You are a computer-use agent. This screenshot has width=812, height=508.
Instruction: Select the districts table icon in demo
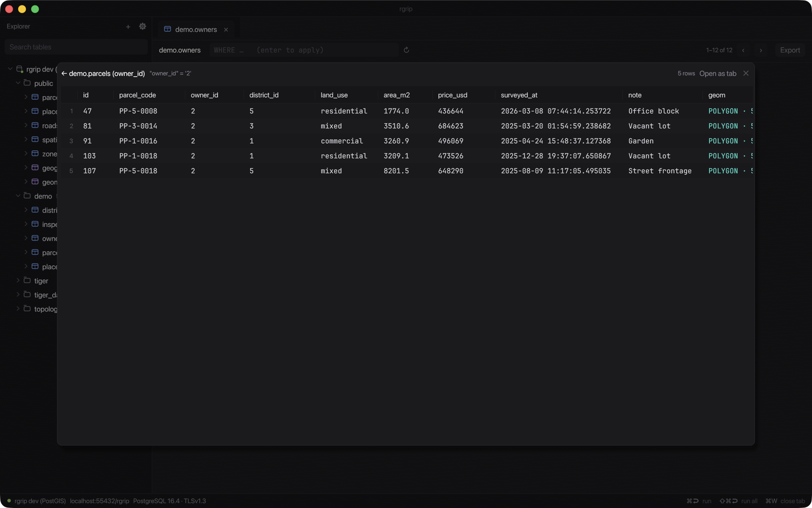(x=35, y=210)
